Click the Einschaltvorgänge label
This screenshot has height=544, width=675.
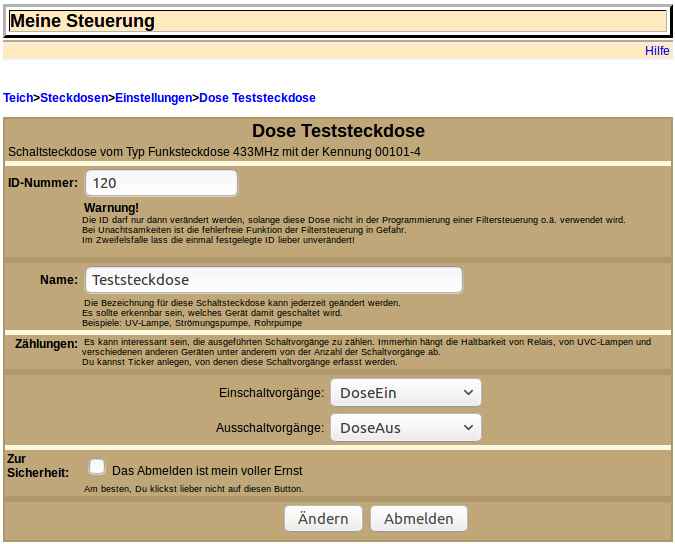coord(271,393)
